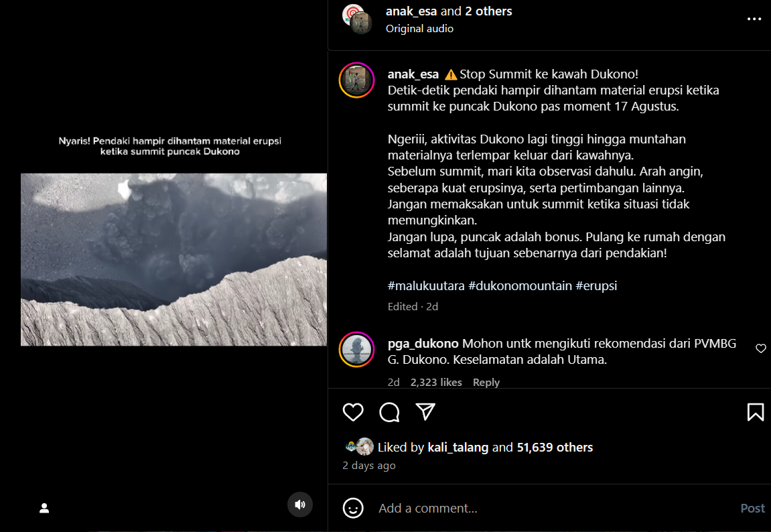The height and width of the screenshot is (532, 771).
Task: Open pga_dukono profile picture story
Action: pyautogui.click(x=356, y=350)
